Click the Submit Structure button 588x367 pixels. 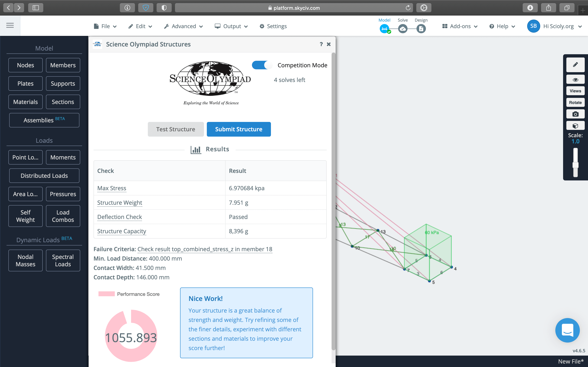coord(239,129)
